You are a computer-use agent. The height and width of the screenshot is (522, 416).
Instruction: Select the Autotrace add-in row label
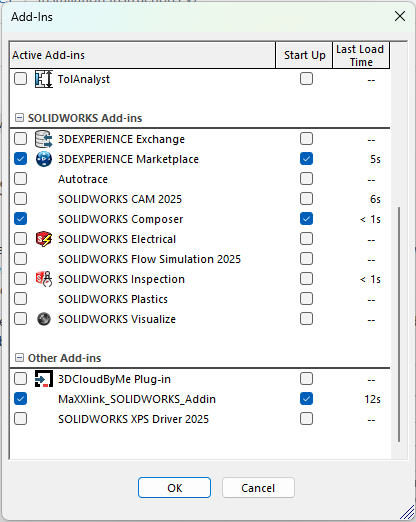pyautogui.click(x=83, y=179)
